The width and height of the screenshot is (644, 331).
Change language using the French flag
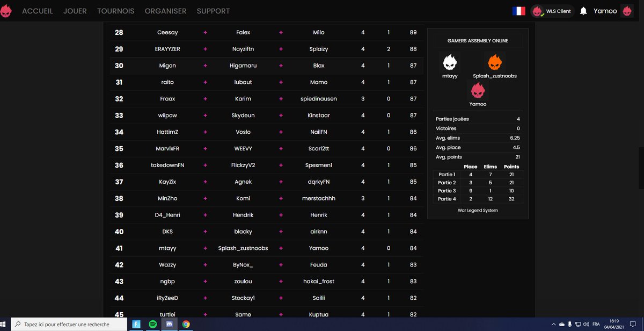click(x=519, y=11)
